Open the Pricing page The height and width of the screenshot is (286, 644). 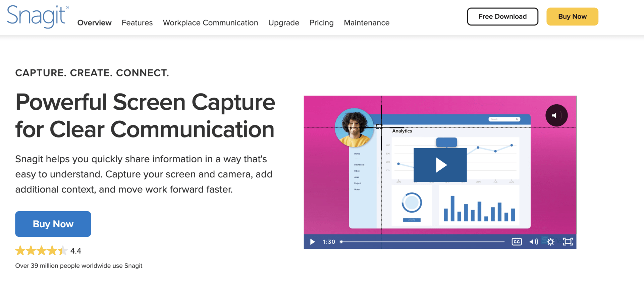point(321,23)
